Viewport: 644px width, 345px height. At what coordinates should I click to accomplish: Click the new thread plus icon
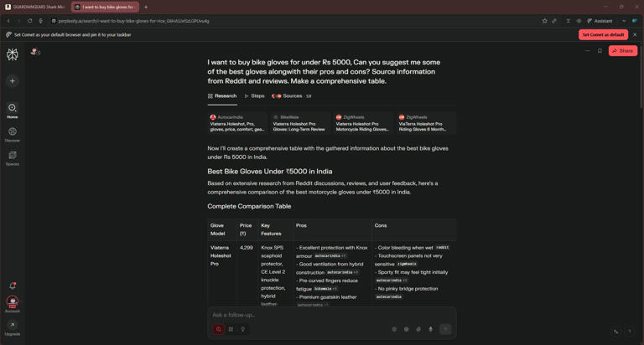13,81
